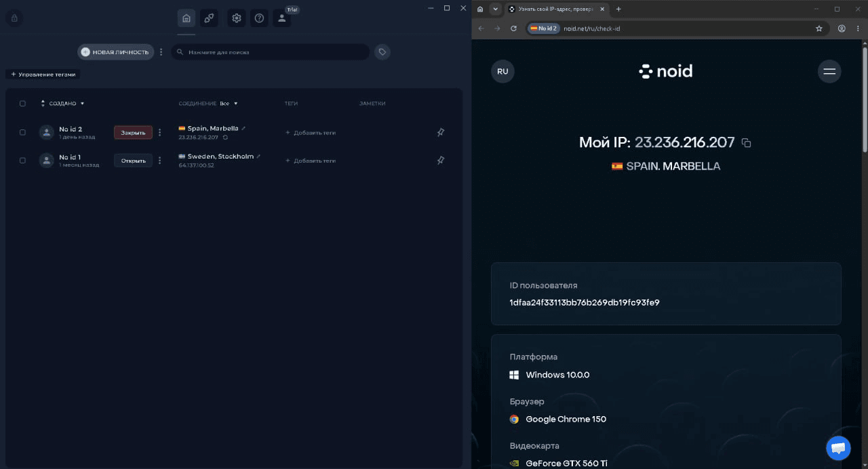868x469 pixels.
Task: Check the checkbox for No id 1
Action: click(x=22, y=161)
